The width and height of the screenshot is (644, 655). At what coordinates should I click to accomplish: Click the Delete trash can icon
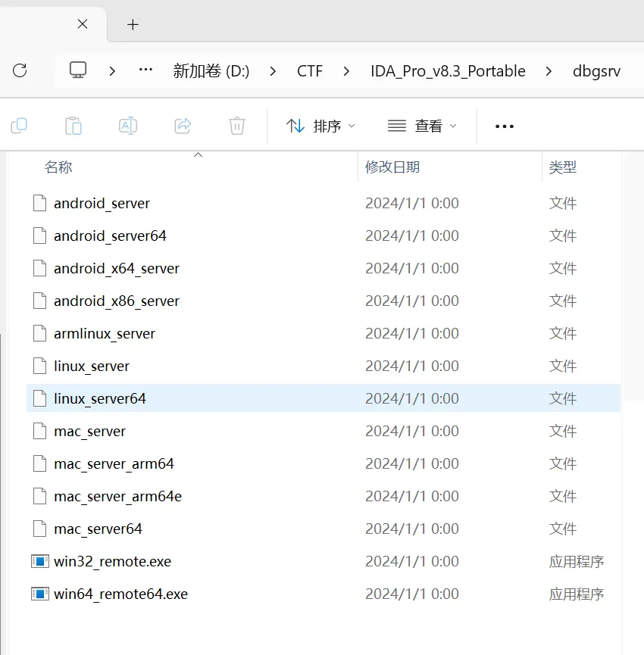pyautogui.click(x=237, y=126)
